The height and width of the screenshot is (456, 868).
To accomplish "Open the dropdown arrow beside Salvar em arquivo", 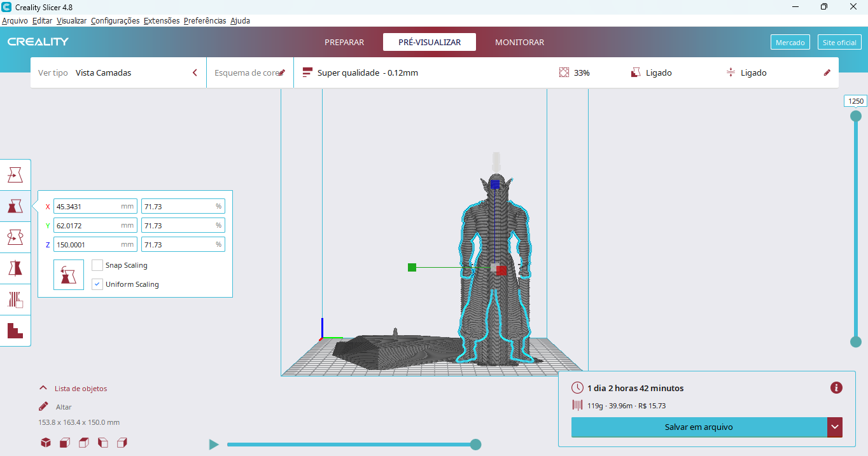I will (835, 427).
